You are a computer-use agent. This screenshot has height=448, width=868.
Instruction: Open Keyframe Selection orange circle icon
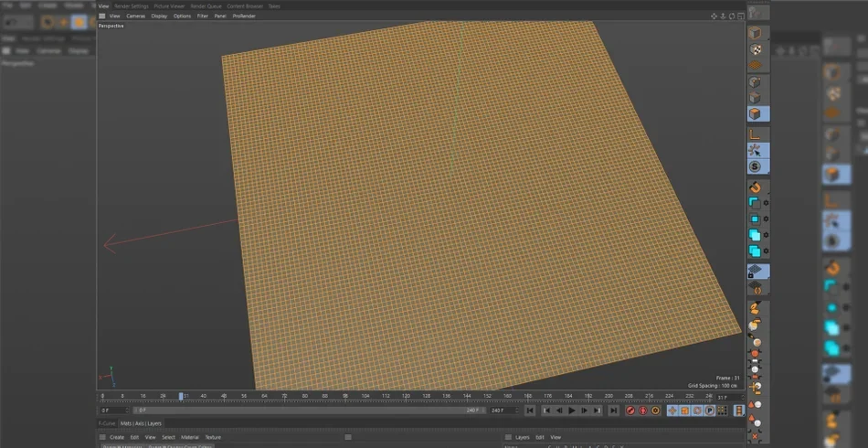tap(655, 411)
